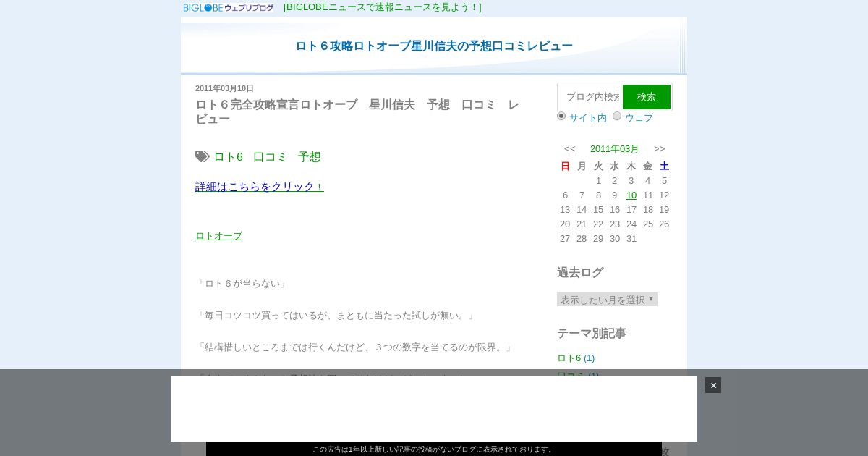
Task: Click the paragraph starting 「毎日コツコツ買ってはいるが
Action: click(336, 316)
